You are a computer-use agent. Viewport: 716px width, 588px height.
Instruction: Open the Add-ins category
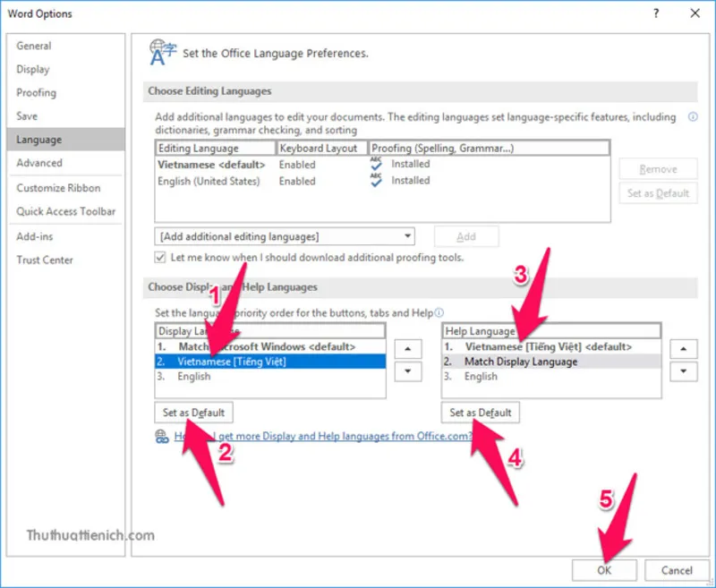[65, 236]
